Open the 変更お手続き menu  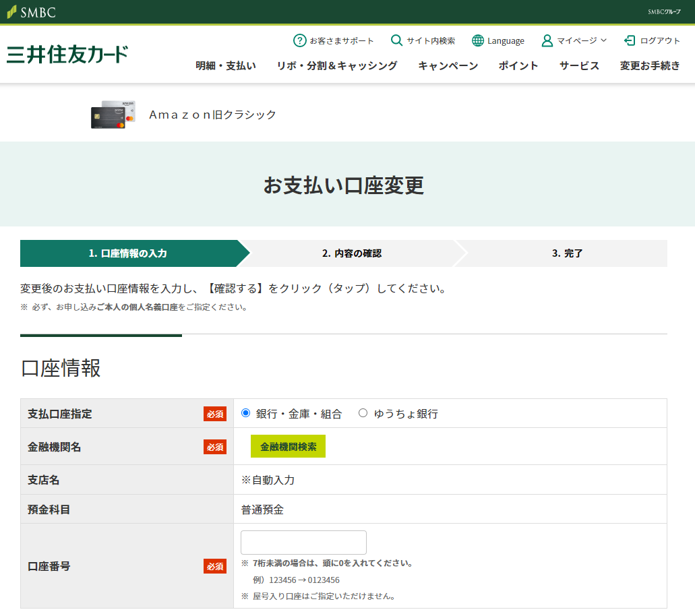(648, 66)
